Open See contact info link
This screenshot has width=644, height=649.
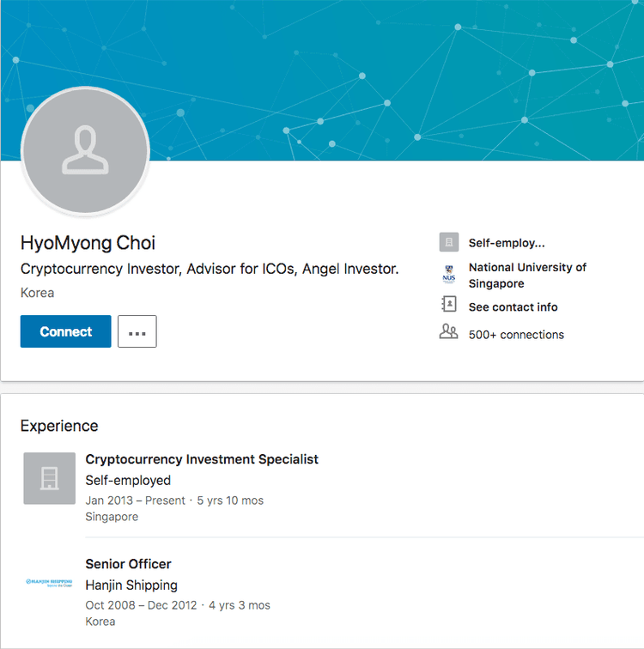tap(513, 307)
